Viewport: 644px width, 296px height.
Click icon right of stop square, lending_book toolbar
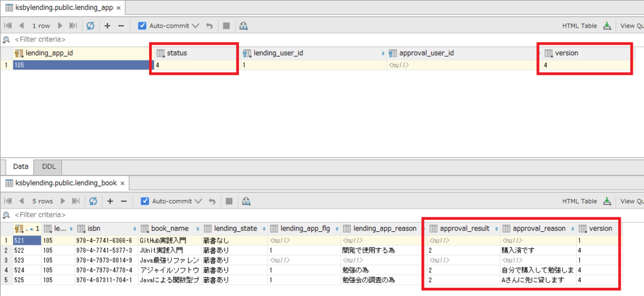click(247, 202)
